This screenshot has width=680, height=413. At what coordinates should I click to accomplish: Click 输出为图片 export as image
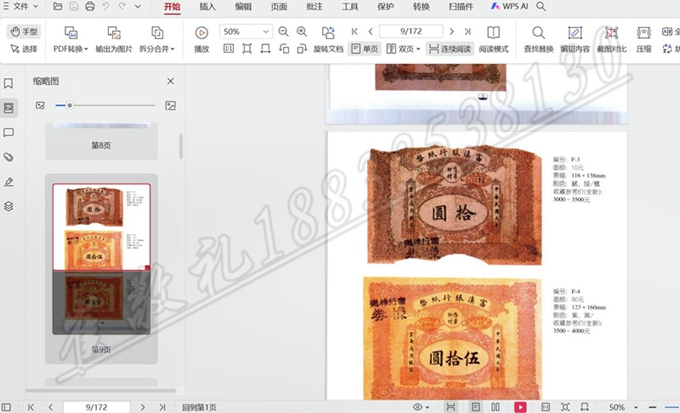click(114, 39)
